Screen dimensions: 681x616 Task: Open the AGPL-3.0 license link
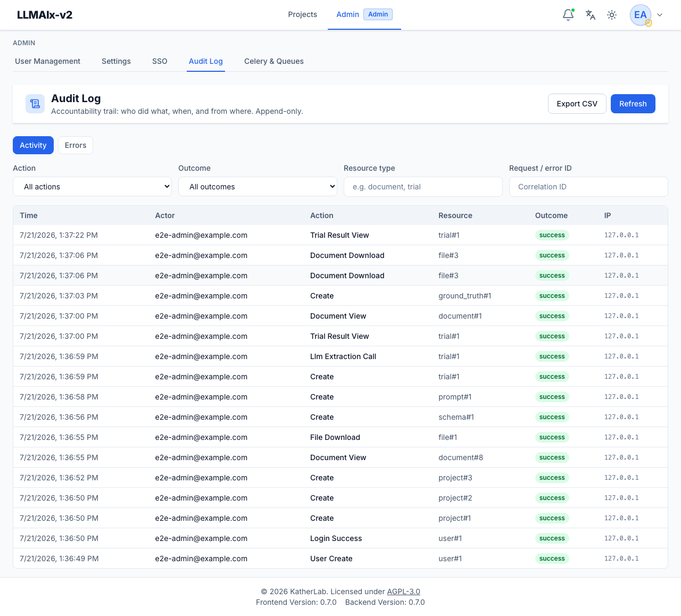403,592
